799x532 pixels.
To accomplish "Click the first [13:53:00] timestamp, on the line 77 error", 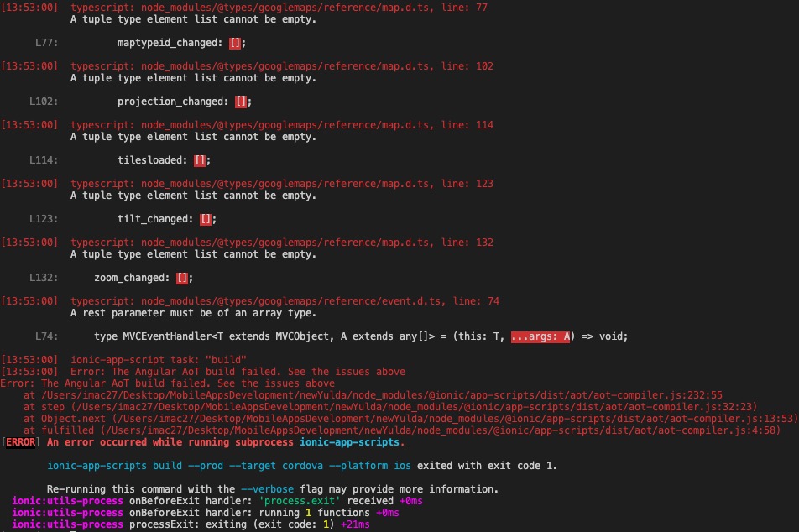I will coord(29,8).
